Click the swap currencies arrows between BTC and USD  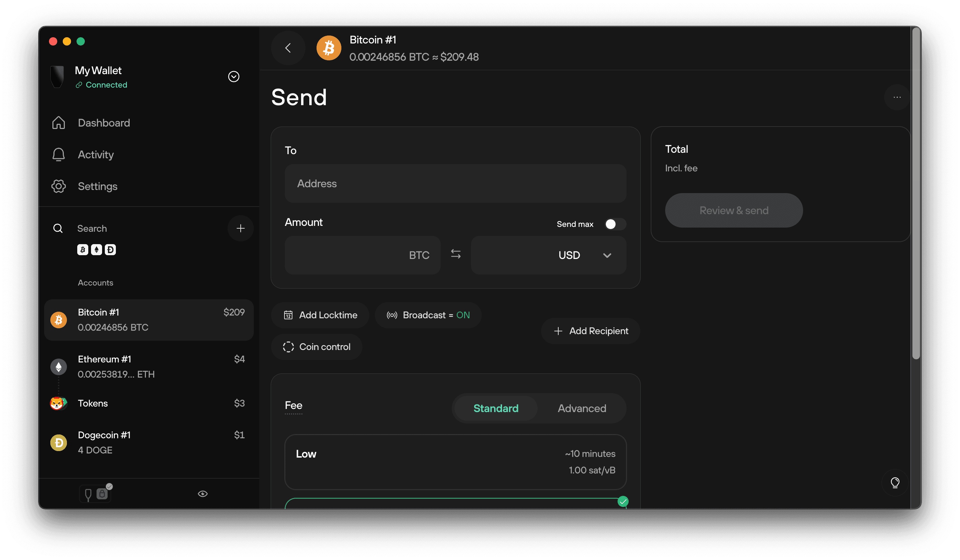coord(455,255)
